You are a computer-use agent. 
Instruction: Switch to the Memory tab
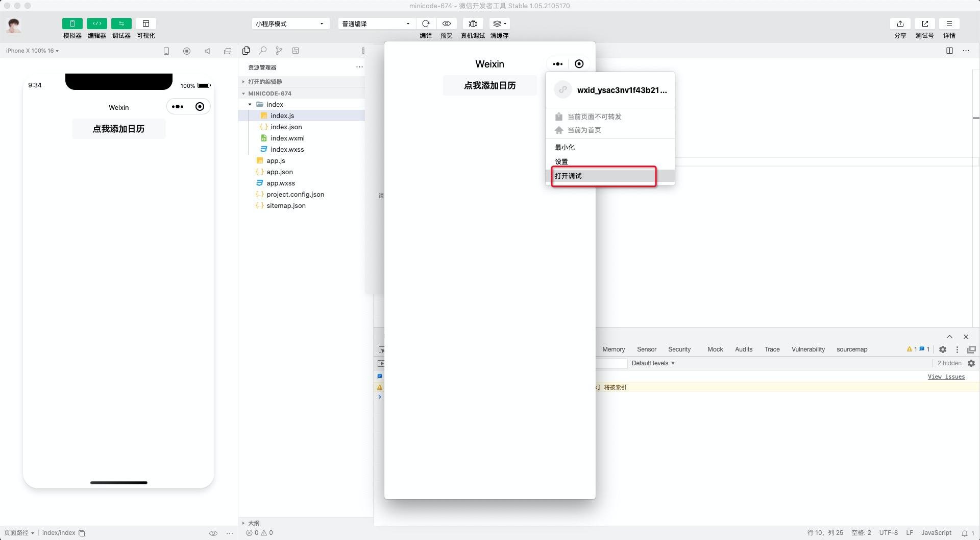[614, 349]
